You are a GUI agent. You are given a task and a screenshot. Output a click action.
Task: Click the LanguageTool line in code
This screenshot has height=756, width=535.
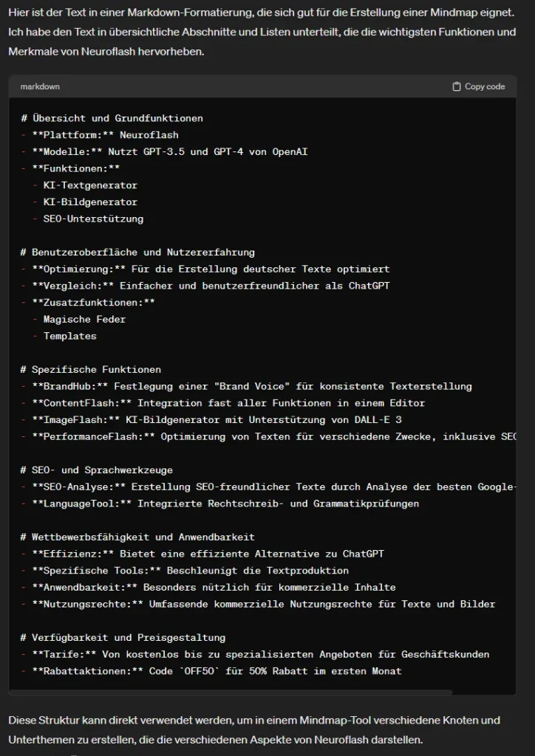(225, 504)
